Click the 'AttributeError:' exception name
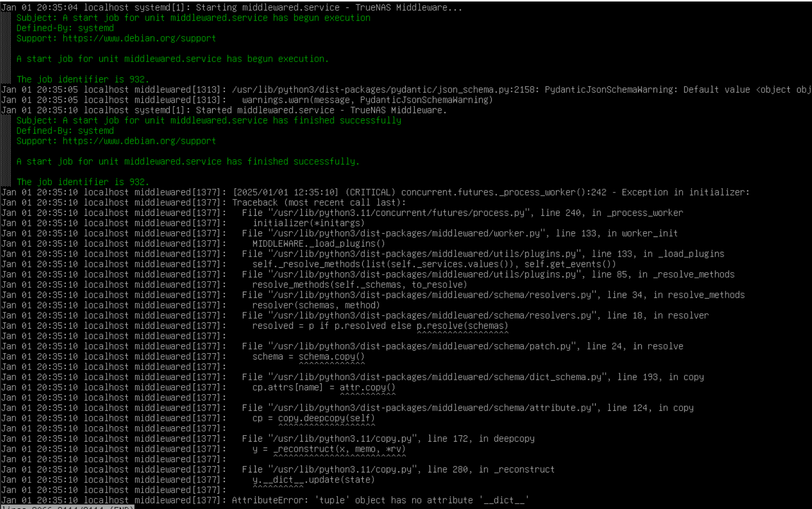The height and width of the screenshot is (509, 812). 270,500
